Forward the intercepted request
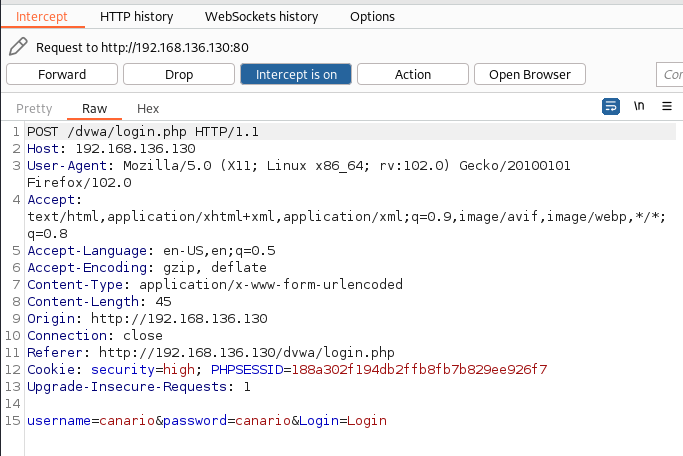683x456 pixels. click(x=62, y=74)
